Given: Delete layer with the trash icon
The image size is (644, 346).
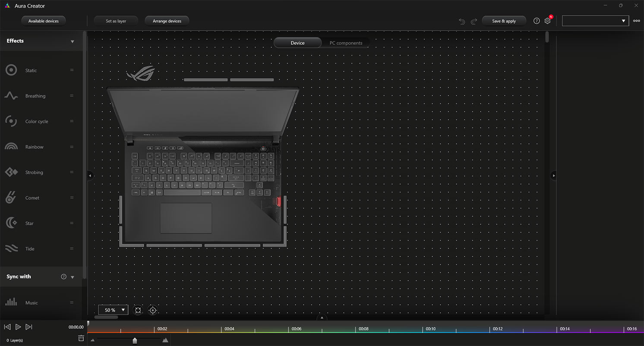Looking at the screenshot, I should [x=81, y=339].
